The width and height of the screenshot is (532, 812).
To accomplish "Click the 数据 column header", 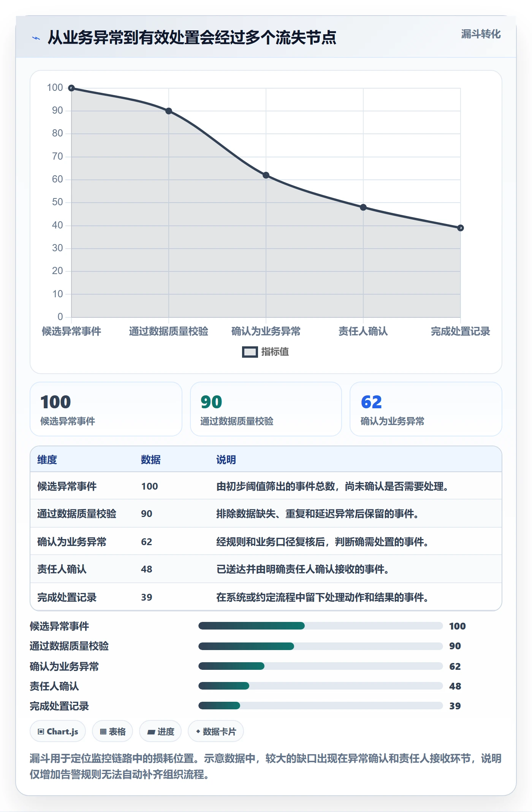I will tap(151, 460).
